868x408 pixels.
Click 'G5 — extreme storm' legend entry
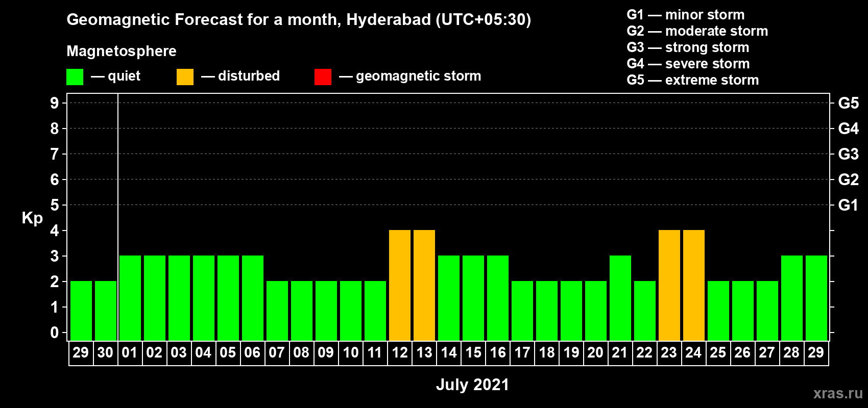click(693, 80)
